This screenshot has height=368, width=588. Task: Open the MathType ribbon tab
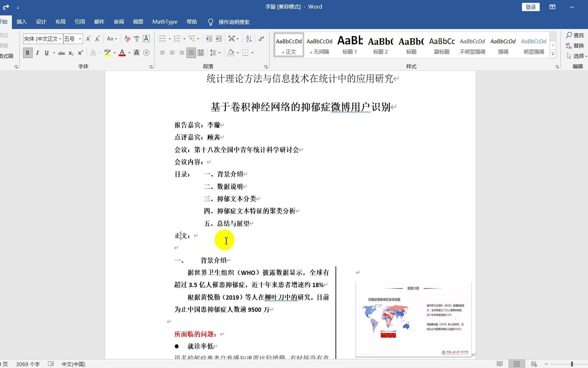(x=165, y=21)
